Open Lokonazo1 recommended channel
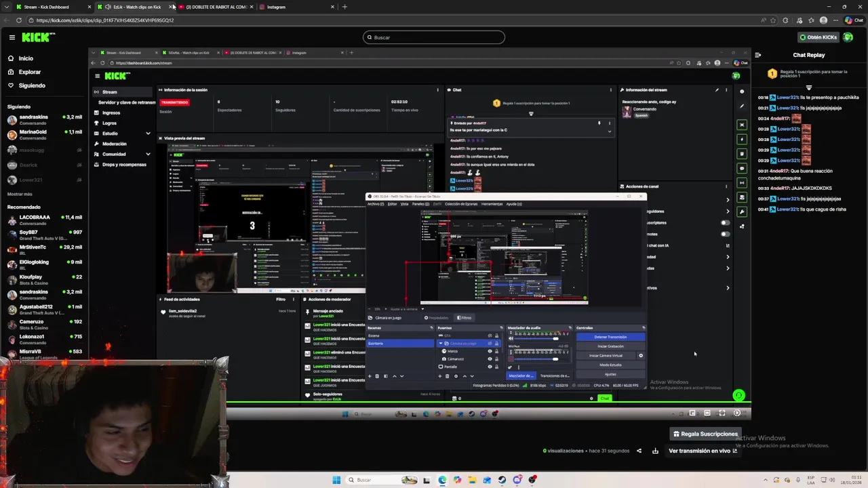868x488 pixels. coord(44,340)
